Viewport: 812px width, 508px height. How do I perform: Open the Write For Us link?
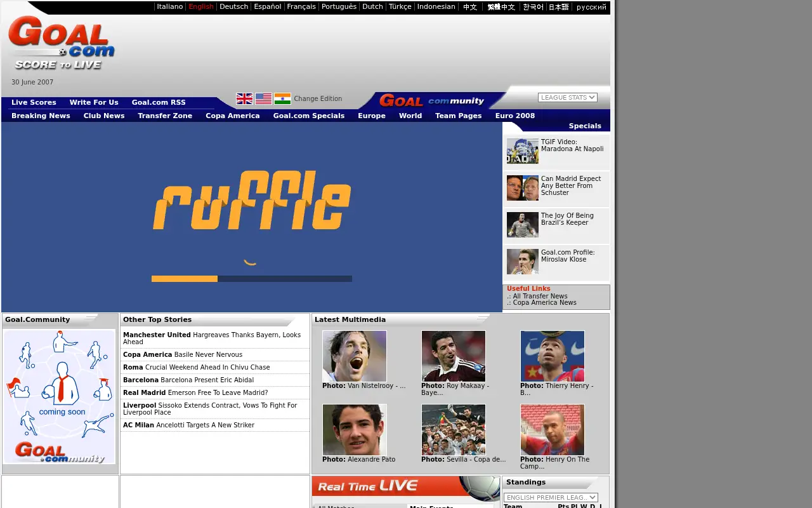click(x=94, y=102)
